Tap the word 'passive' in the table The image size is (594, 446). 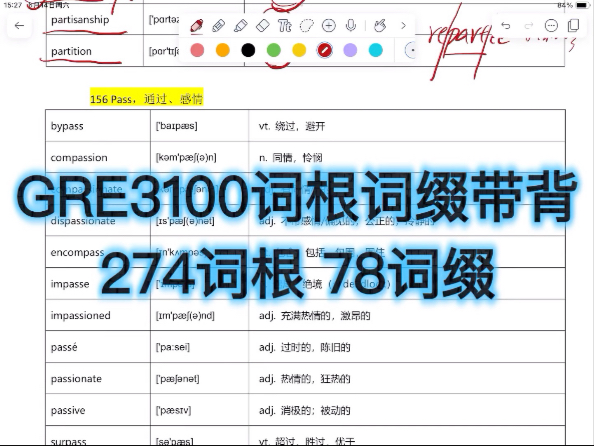(68, 410)
